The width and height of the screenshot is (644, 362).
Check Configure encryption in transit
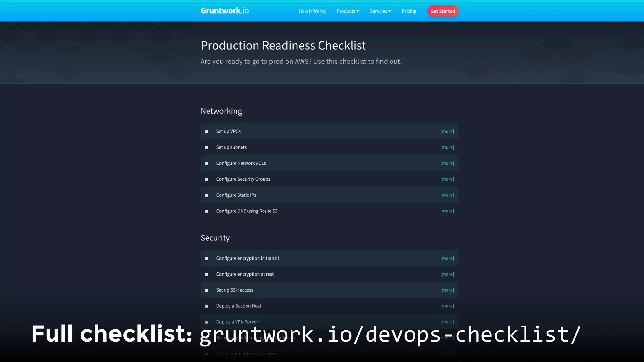(207, 258)
